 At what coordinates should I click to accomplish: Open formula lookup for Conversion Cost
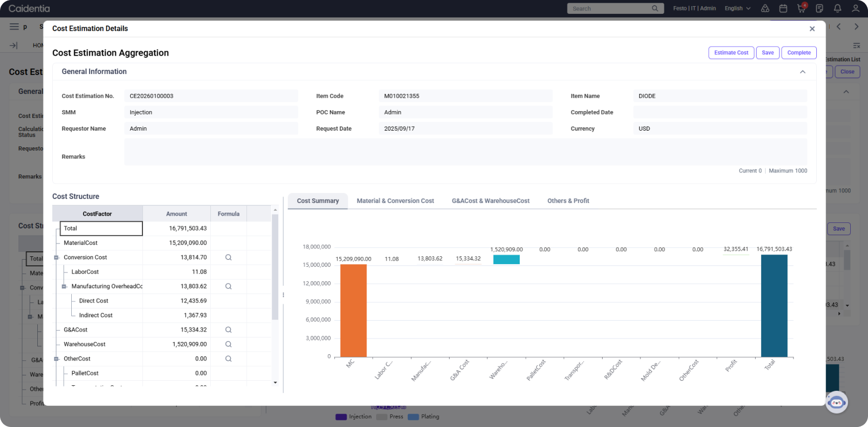click(x=228, y=257)
